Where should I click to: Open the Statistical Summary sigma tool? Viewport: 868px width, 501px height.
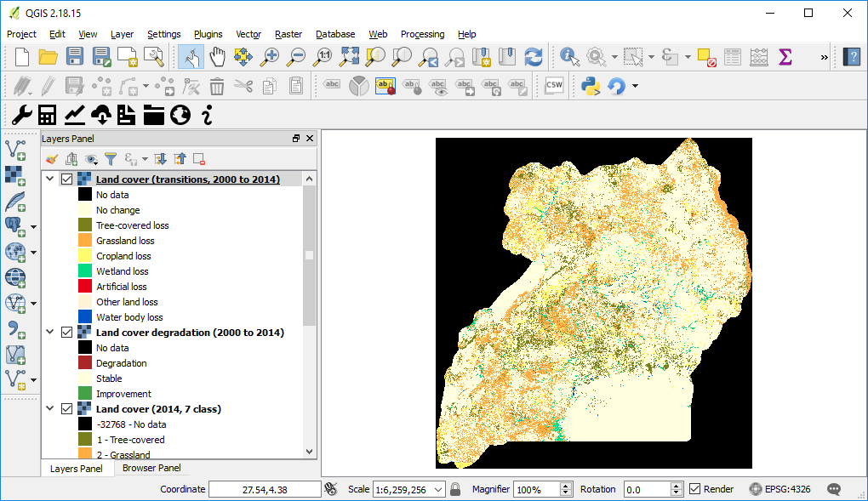pyautogui.click(x=785, y=57)
